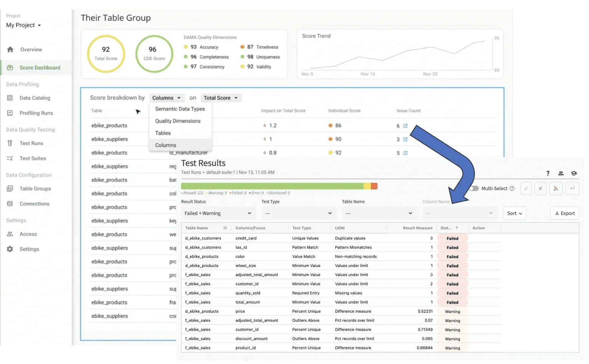Choose Semantic Data Types menu option
This screenshot has height=364, width=589.
click(180, 109)
